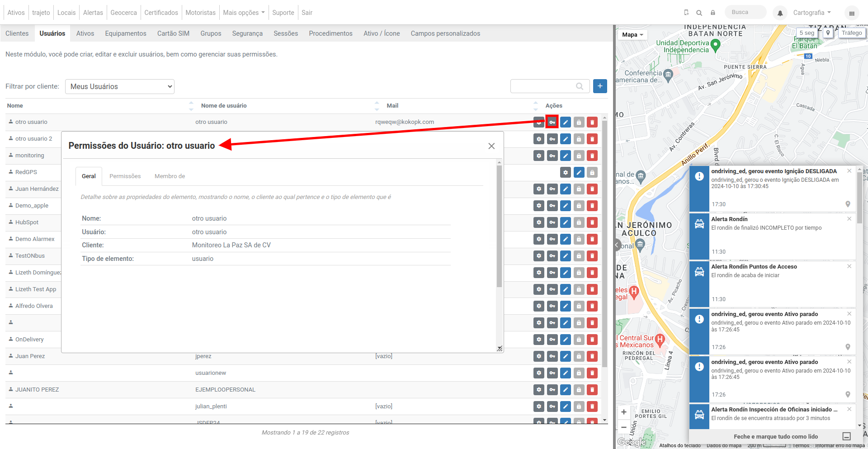Click the blue edit pencil for RedGPS
Viewport: 868px width, 449px height.
coord(579,172)
